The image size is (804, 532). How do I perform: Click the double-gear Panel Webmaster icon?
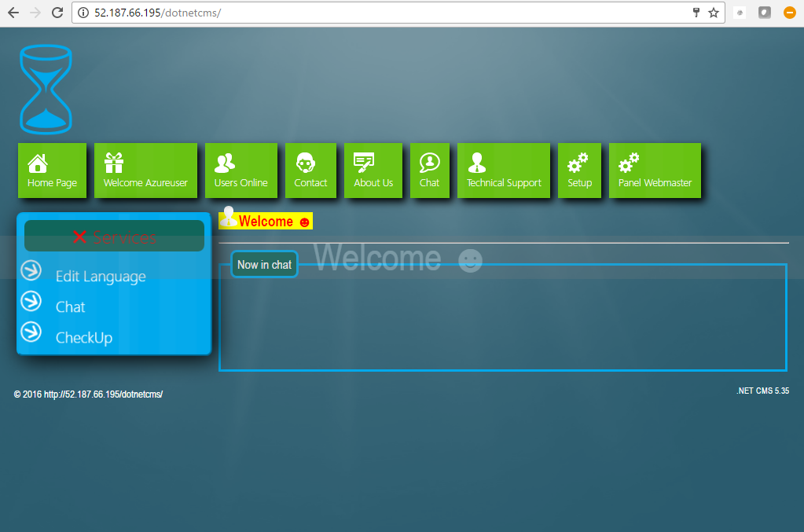[627, 163]
